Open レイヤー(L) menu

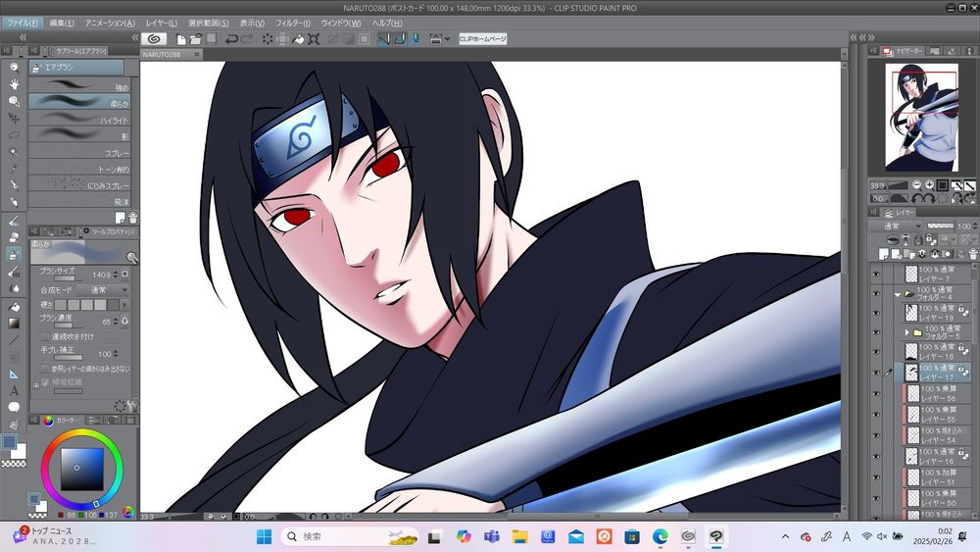(162, 23)
